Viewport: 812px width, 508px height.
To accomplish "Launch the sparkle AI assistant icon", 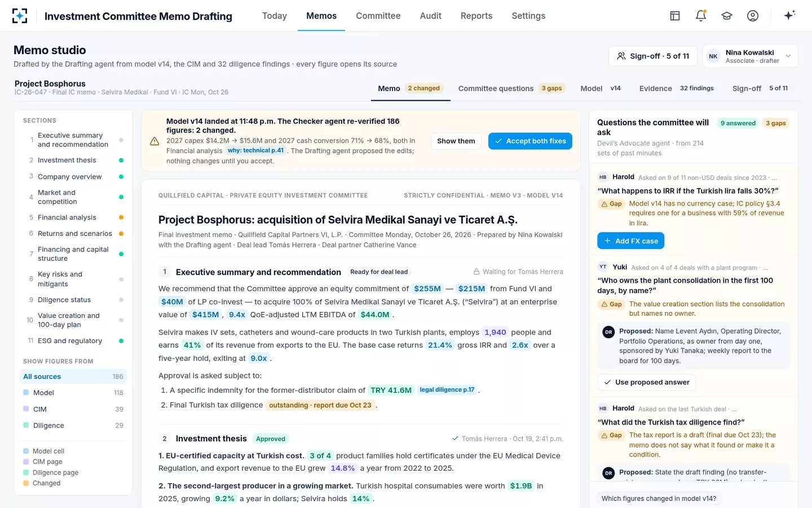I will pos(789,15).
